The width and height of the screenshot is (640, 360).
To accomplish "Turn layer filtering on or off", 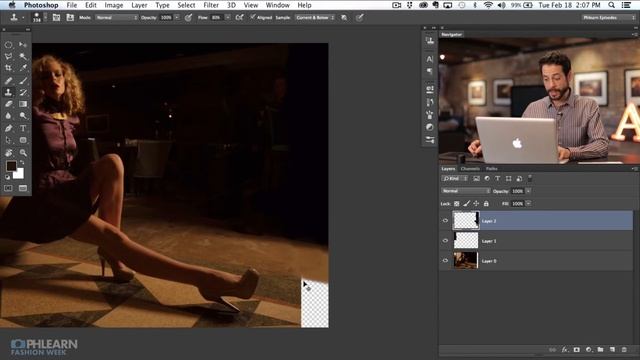I will click(530, 178).
